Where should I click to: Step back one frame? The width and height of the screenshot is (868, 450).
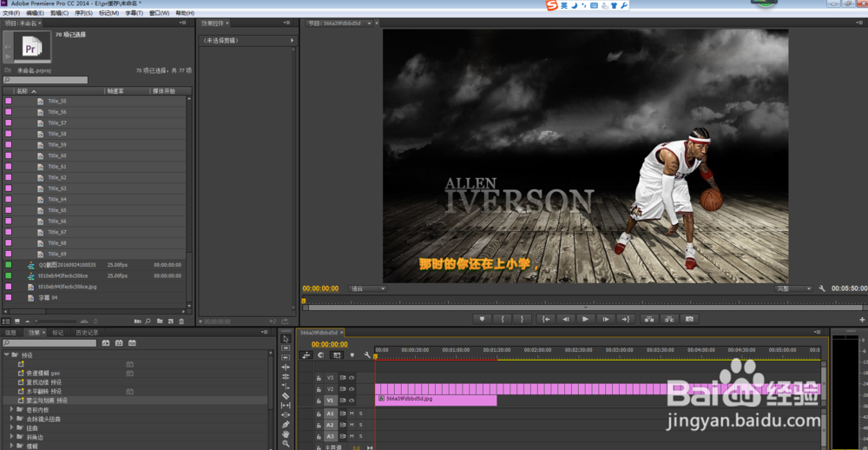point(565,319)
